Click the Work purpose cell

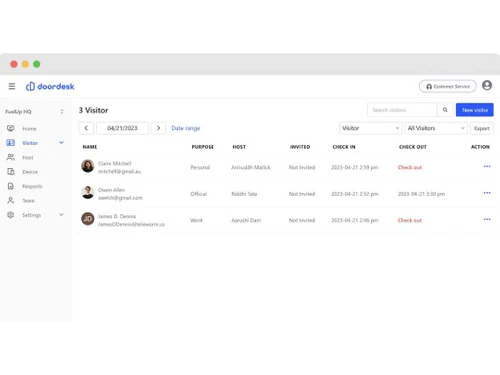click(x=196, y=220)
